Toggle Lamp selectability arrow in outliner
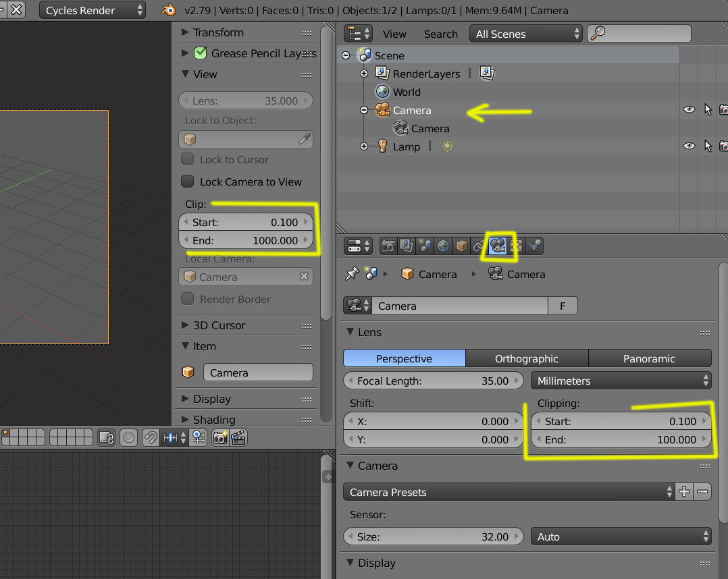Image resolution: width=728 pixels, height=579 pixels. tap(708, 146)
